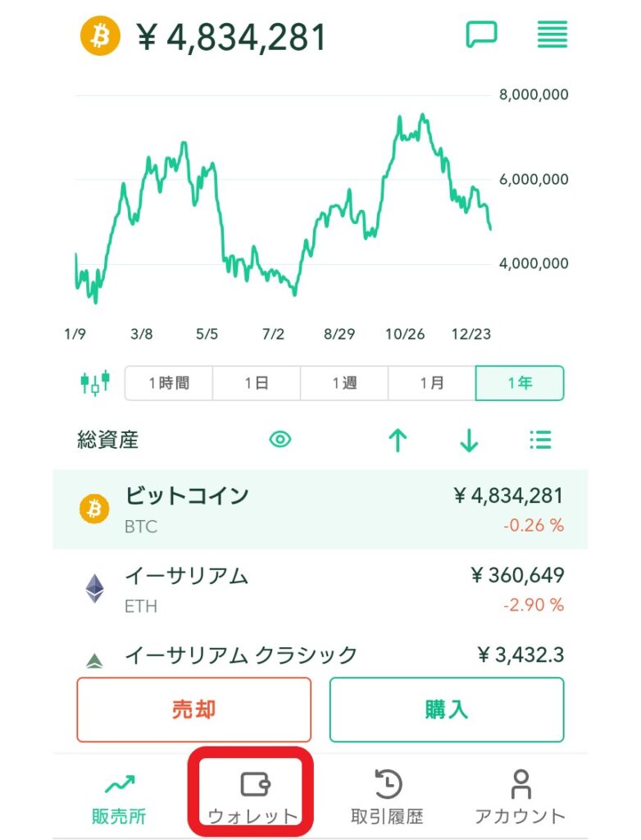Open the chat speech bubble icon
641x840 pixels.
(481, 34)
